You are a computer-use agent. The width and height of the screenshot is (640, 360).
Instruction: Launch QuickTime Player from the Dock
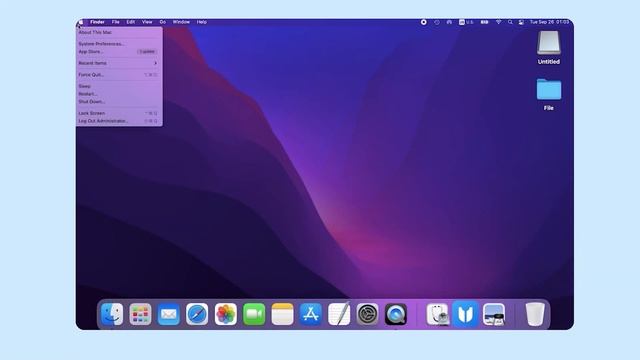396,314
